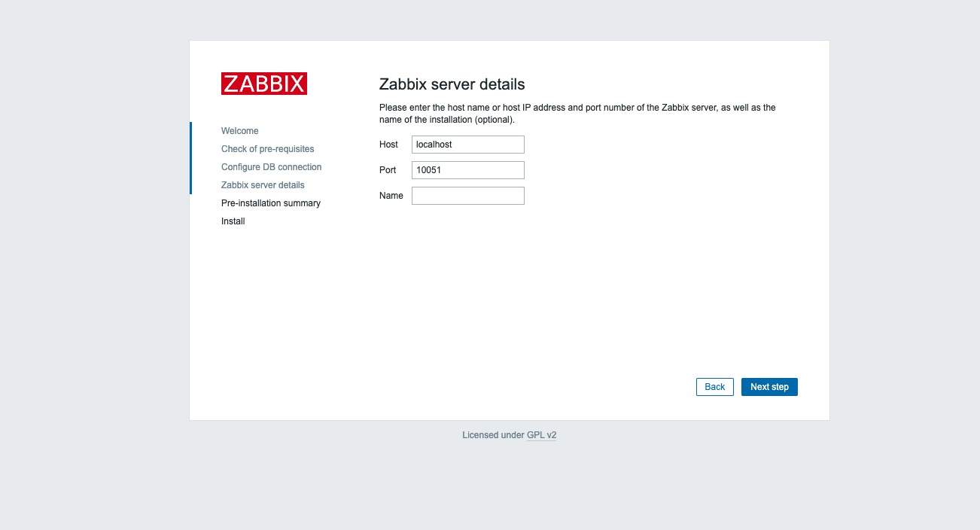Click the Next step button
980x530 pixels.
[769, 387]
